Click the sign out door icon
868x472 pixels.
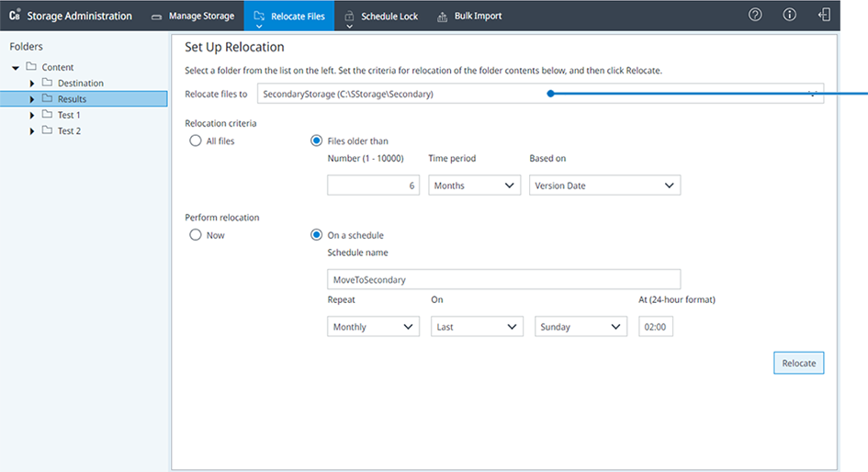[824, 16]
